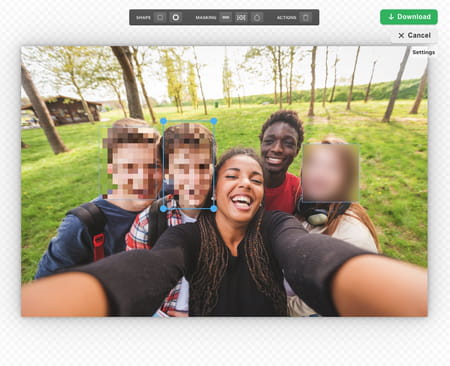Click the Cancel button

(x=414, y=35)
